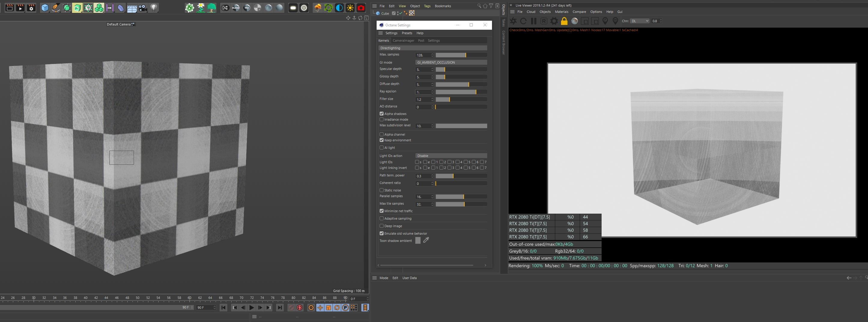The height and width of the screenshot is (322, 868).
Task: Click the Light bulb object icon
Action: click(x=154, y=8)
